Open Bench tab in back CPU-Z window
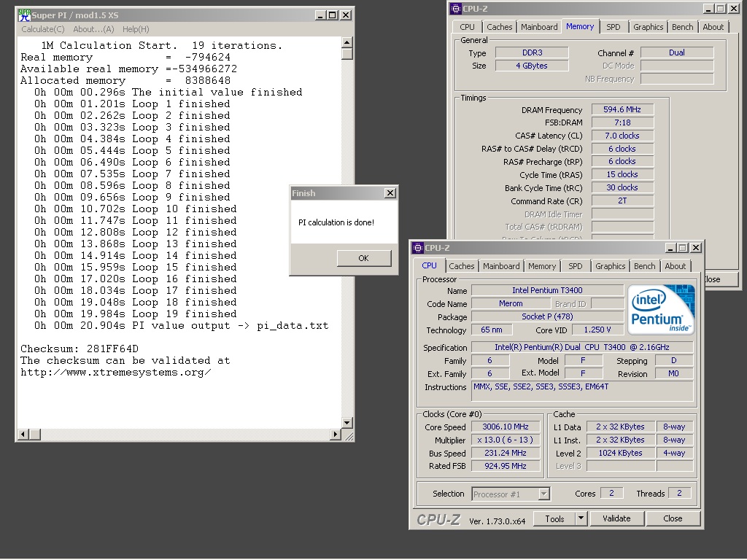The image size is (747, 560). click(682, 27)
